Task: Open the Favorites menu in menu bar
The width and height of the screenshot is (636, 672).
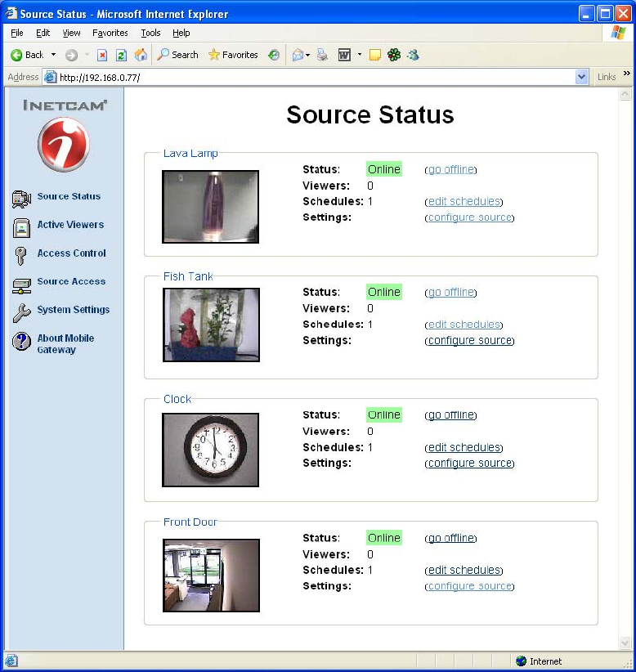Action: (110, 33)
